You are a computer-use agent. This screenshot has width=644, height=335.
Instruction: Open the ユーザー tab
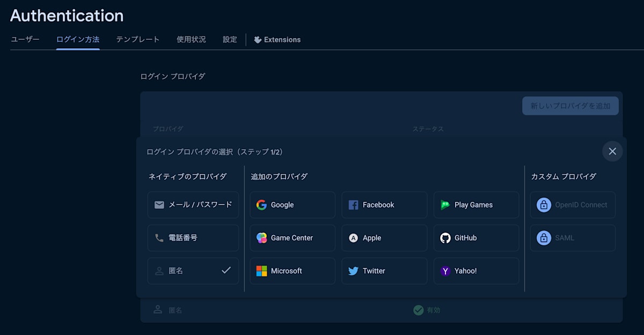(x=25, y=40)
